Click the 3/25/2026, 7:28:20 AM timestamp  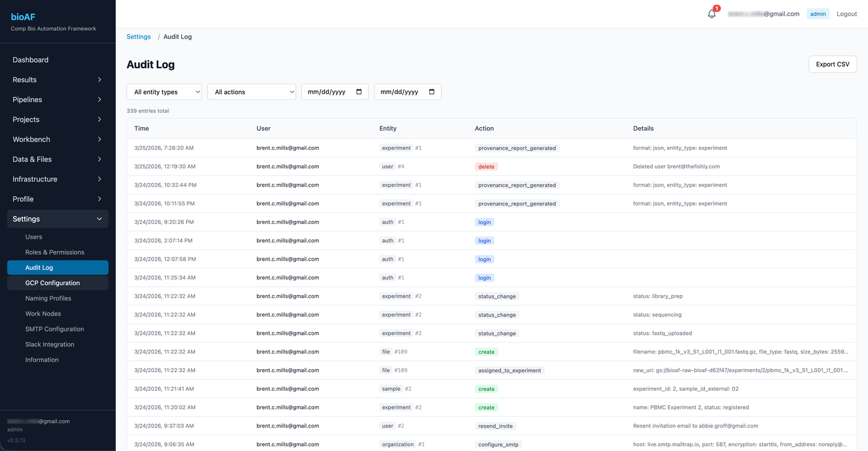tap(164, 148)
